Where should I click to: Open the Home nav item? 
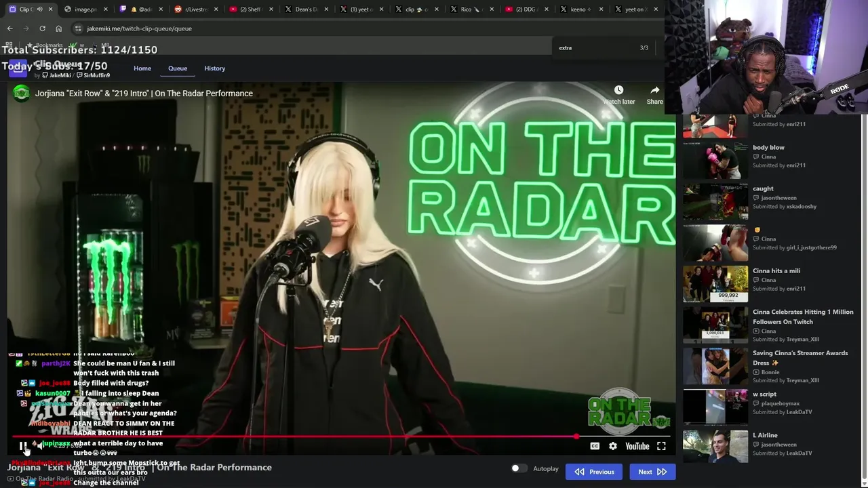pos(142,68)
